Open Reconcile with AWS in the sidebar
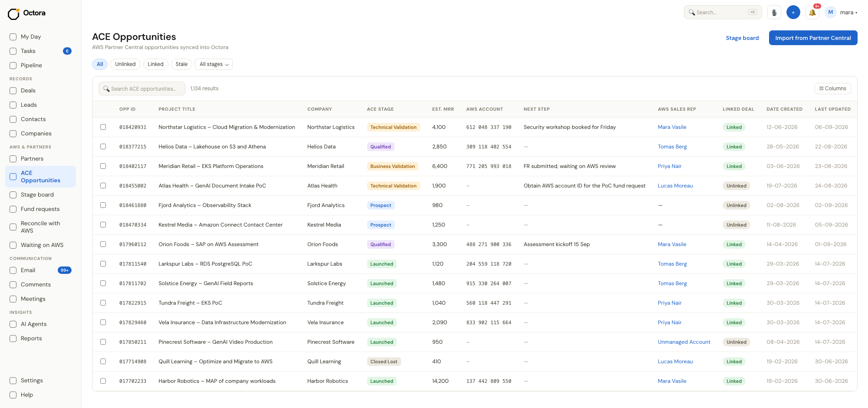868x408 pixels. pos(40,227)
